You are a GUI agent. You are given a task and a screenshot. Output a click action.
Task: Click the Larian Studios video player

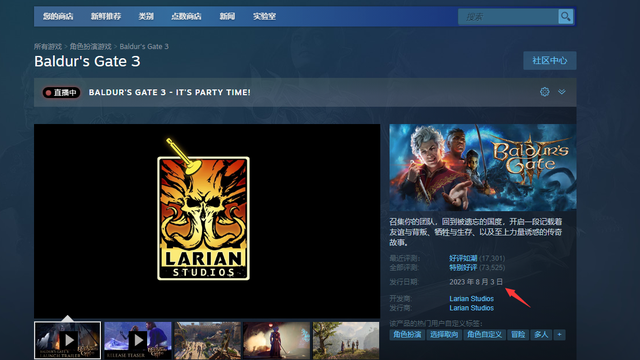[x=207, y=221]
